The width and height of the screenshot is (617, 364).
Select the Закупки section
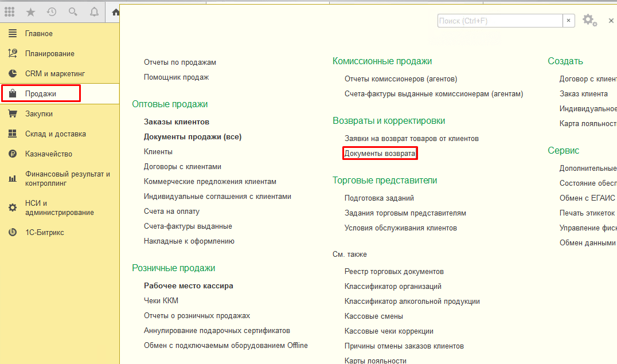click(x=39, y=113)
